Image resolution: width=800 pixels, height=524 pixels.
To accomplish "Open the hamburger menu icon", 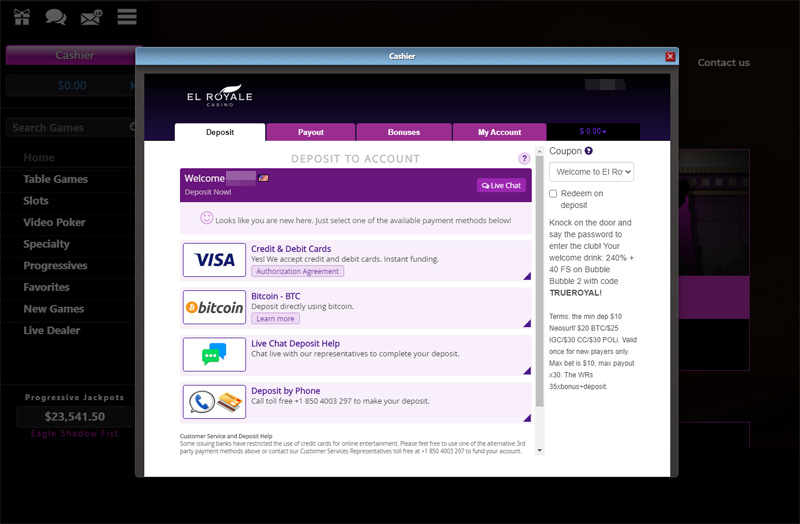I will [x=127, y=17].
